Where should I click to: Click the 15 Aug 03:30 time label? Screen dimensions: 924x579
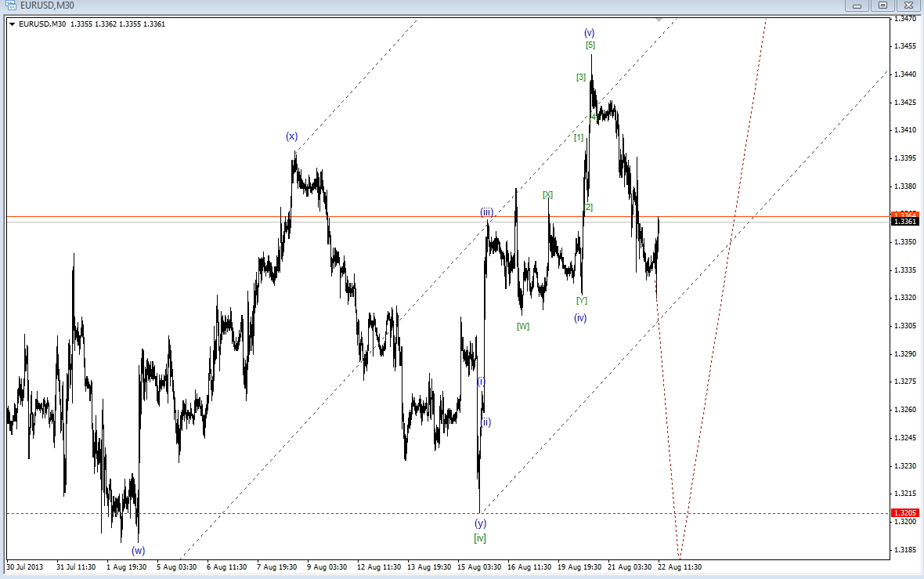point(480,567)
